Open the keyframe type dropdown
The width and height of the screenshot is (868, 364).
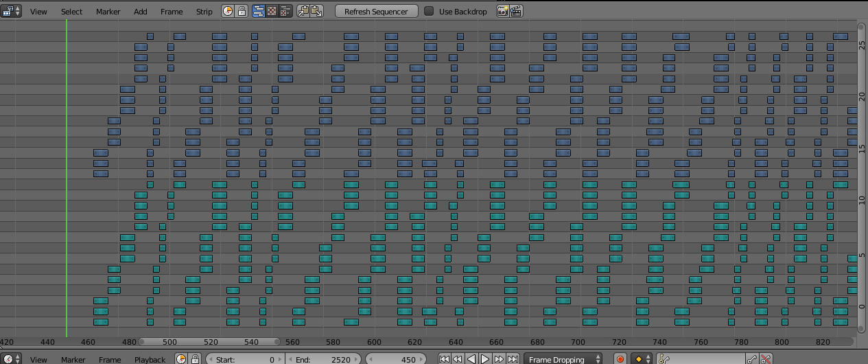pos(642,359)
